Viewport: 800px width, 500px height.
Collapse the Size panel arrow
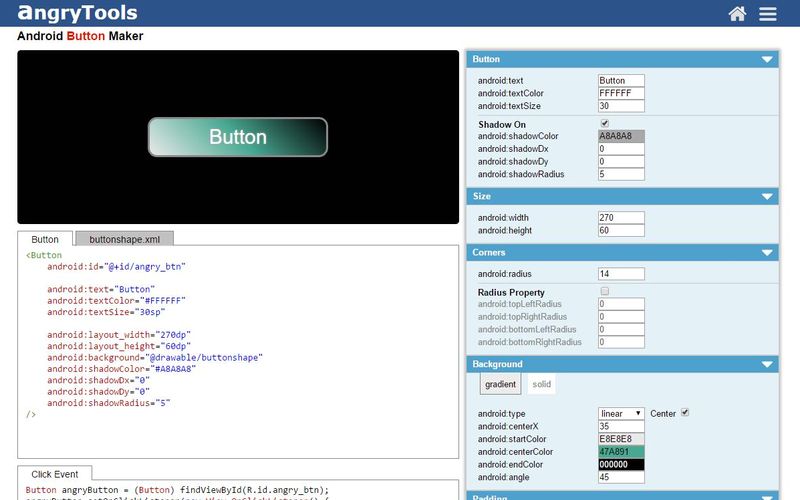[x=767, y=196]
